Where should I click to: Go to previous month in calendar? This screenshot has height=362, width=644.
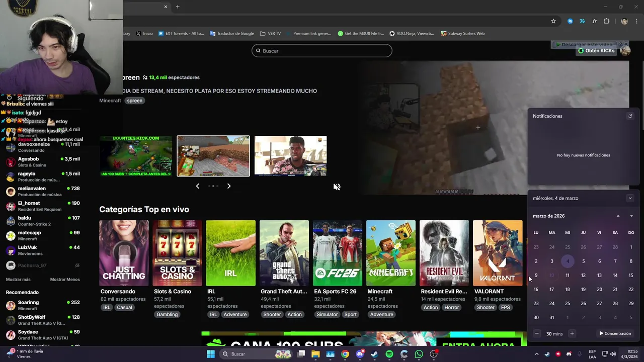(x=618, y=216)
